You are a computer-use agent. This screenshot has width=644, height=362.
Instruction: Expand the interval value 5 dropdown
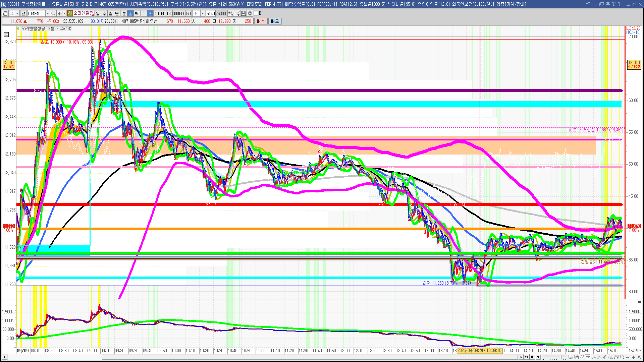click(203, 13)
